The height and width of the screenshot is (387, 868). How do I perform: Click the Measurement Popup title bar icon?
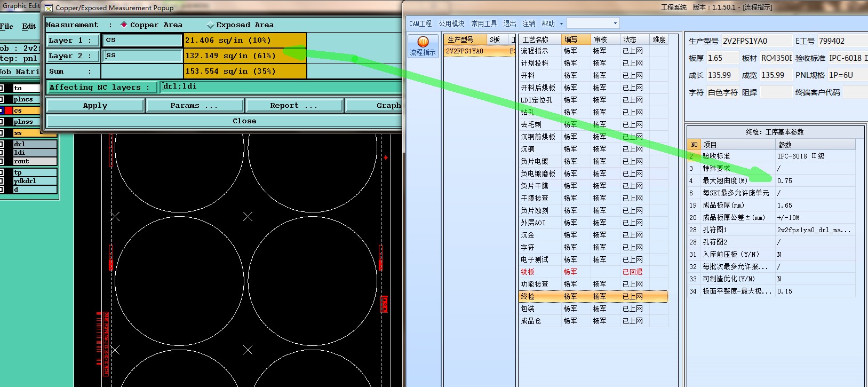tap(49, 8)
